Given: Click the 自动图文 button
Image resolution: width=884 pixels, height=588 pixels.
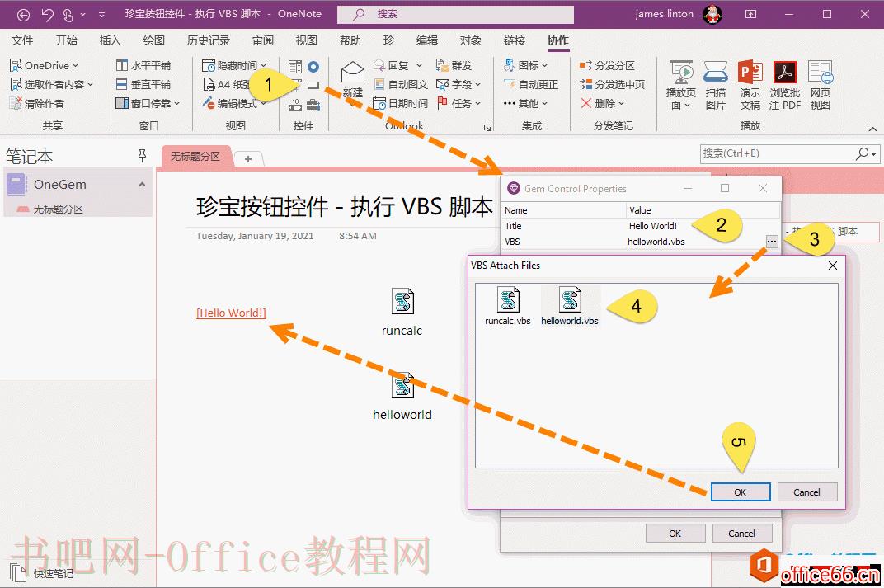Looking at the screenshot, I should point(401,85).
